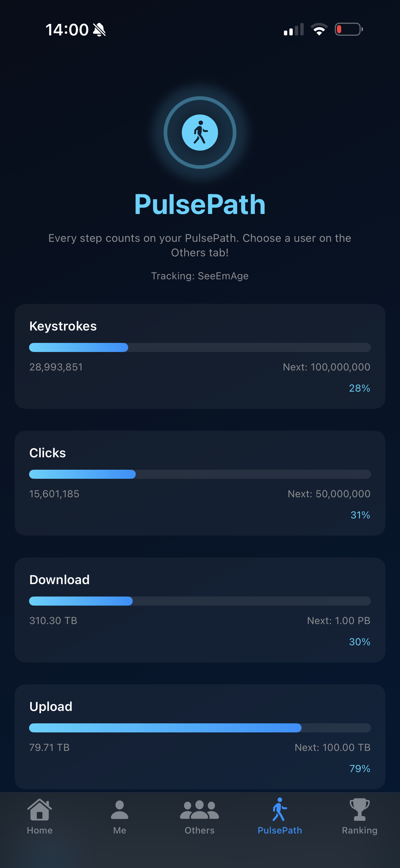Tap the PulsePath walker tab icon

tap(280, 809)
